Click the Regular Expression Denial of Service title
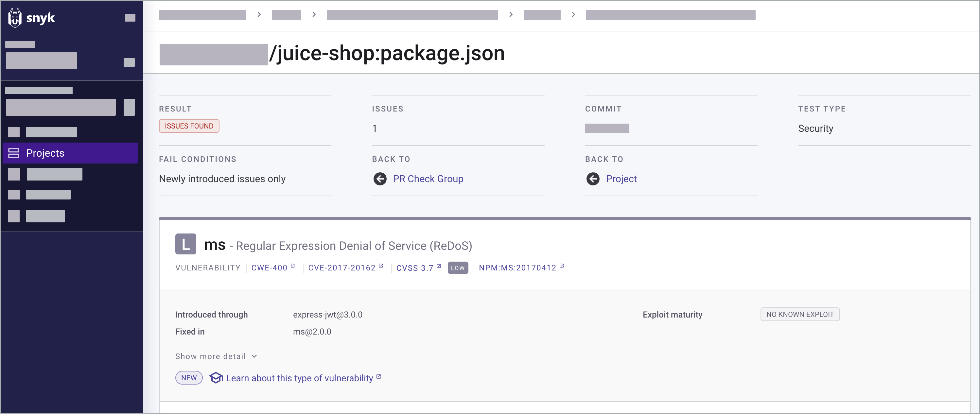 [x=354, y=246]
